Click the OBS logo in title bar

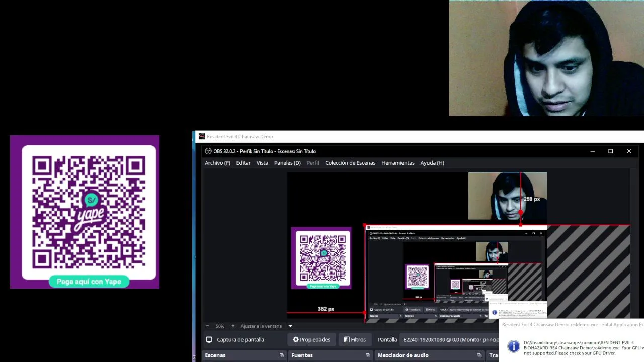click(208, 151)
